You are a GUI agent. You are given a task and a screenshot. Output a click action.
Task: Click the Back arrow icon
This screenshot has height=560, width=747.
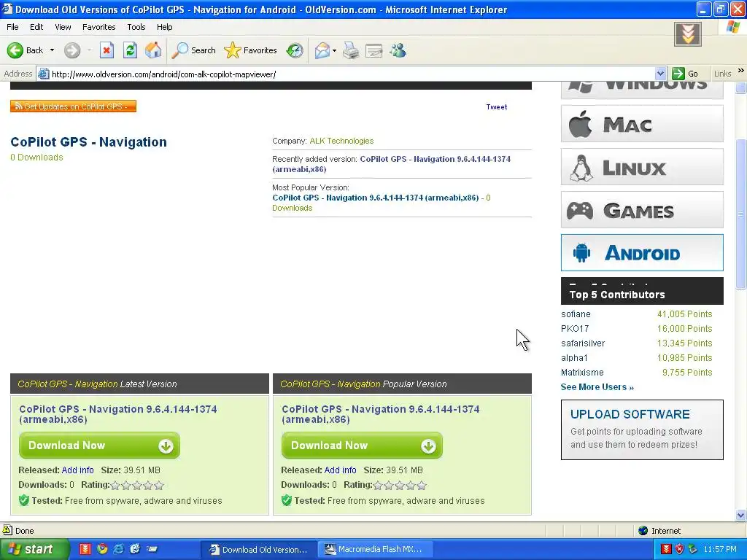pos(15,50)
